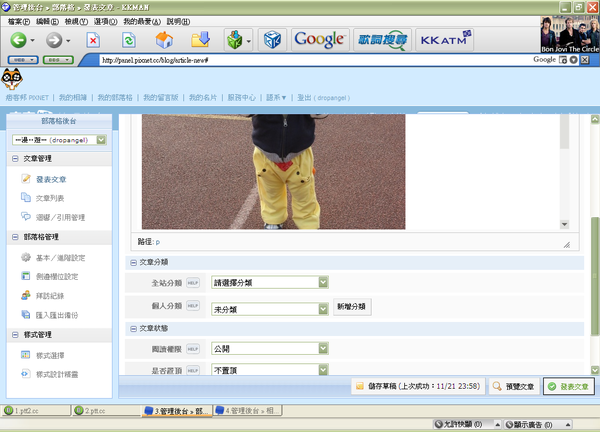Go to the home page icon

click(x=164, y=40)
